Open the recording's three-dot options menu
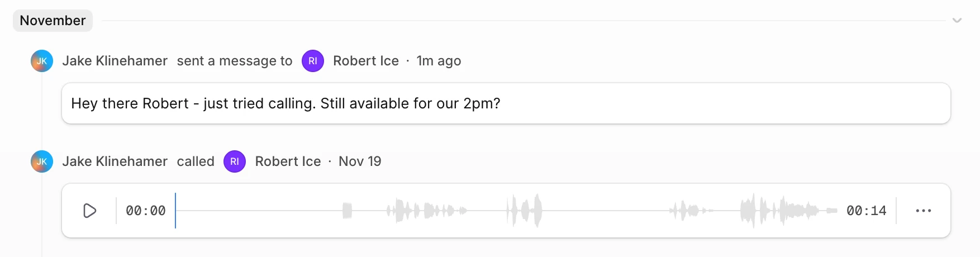Image resolution: width=980 pixels, height=257 pixels. pyautogui.click(x=923, y=211)
